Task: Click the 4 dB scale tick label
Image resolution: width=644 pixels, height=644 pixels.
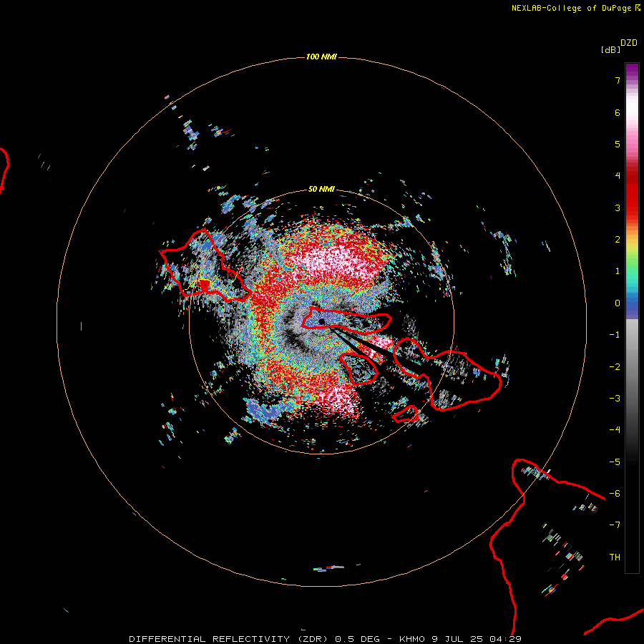Action: pos(618,176)
